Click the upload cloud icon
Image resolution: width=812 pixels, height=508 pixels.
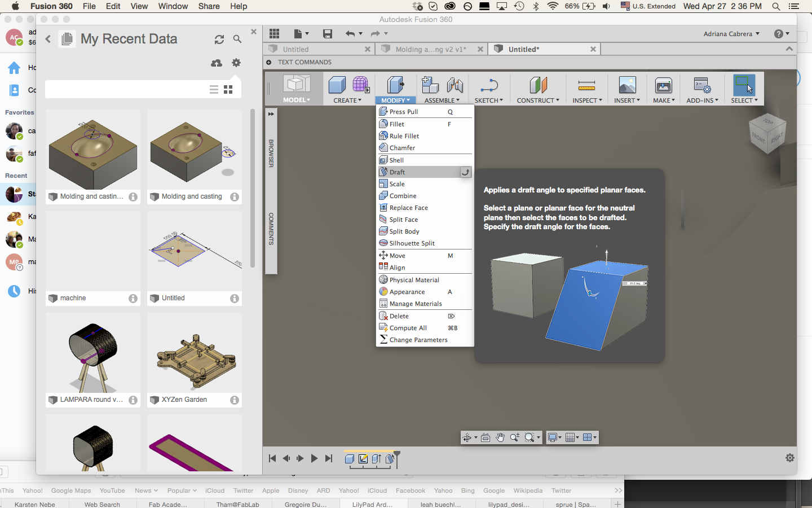tap(216, 63)
